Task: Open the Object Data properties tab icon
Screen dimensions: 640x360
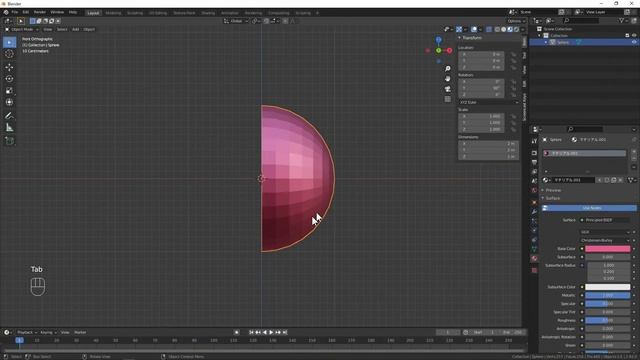Action: point(534,249)
